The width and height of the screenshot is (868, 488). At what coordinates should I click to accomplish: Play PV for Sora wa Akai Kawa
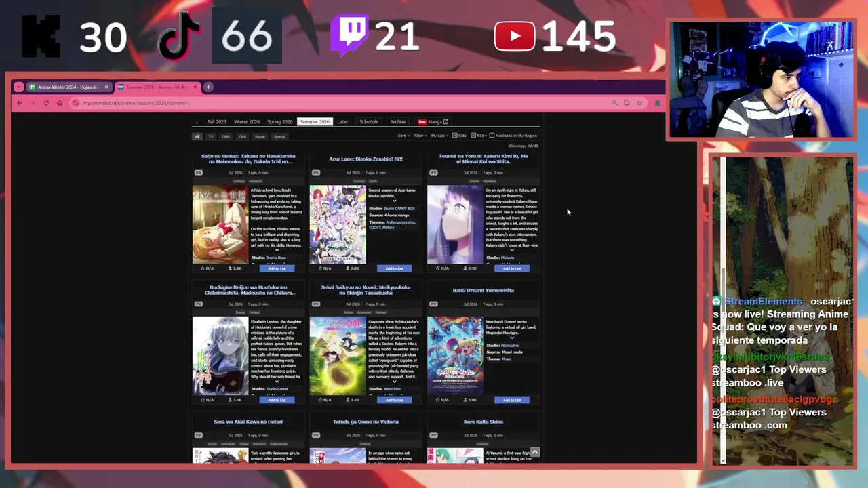click(x=199, y=436)
